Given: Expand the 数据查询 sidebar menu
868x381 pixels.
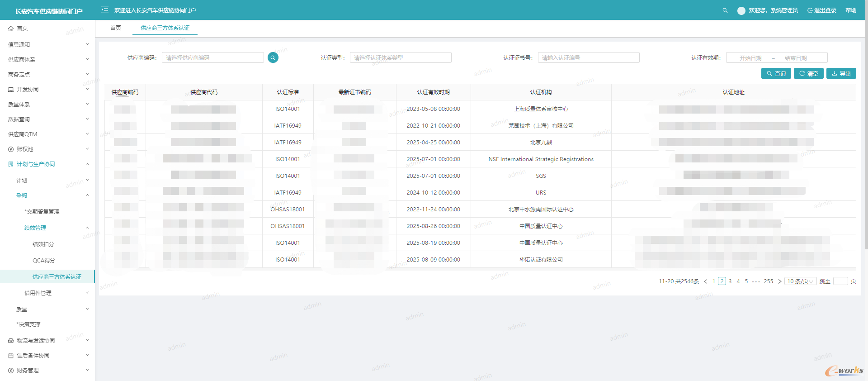Looking at the screenshot, I should click(47, 119).
